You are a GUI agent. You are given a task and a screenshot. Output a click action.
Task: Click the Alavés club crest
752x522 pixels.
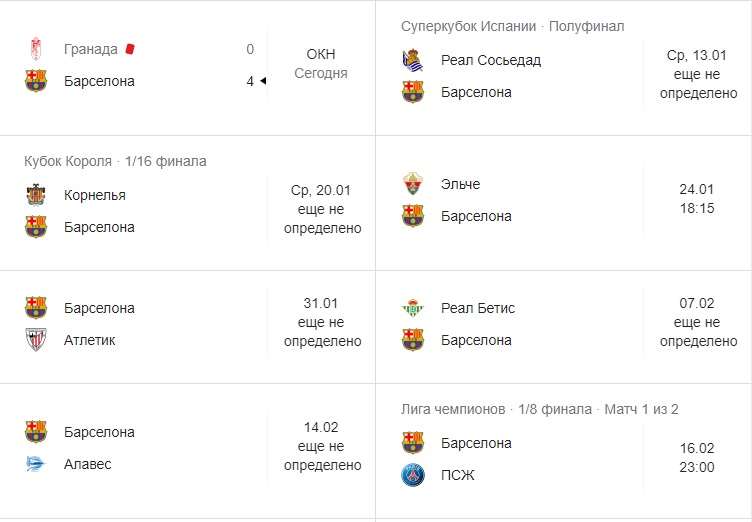click(x=36, y=464)
